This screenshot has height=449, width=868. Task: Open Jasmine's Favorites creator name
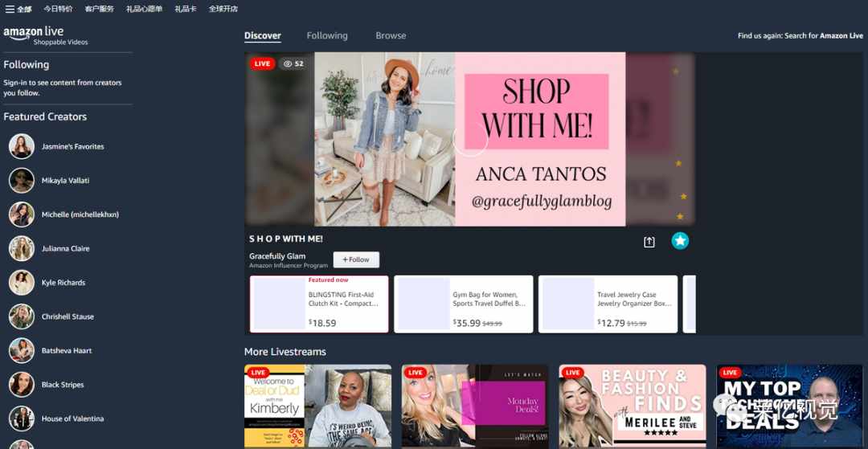pos(72,146)
